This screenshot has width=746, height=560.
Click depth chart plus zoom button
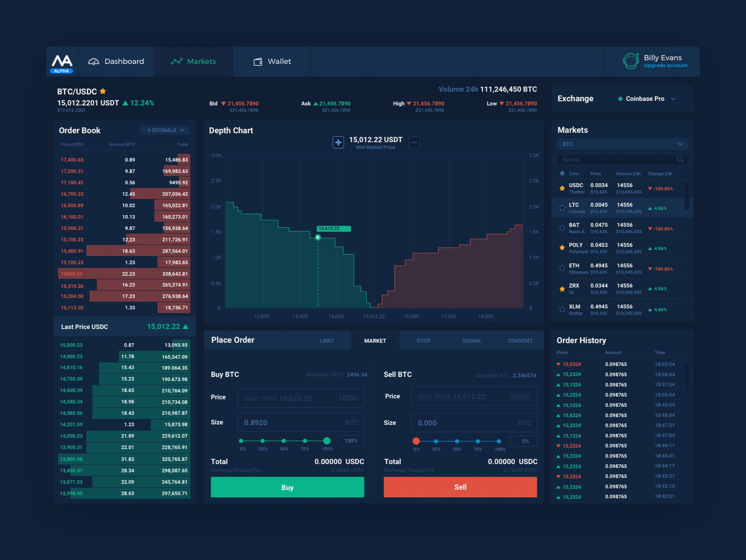[x=338, y=142]
